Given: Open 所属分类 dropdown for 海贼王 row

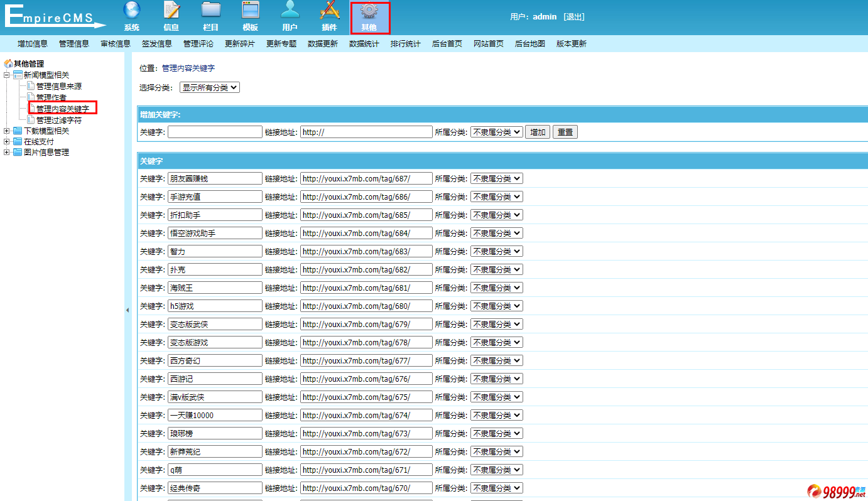Looking at the screenshot, I should pos(496,288).
